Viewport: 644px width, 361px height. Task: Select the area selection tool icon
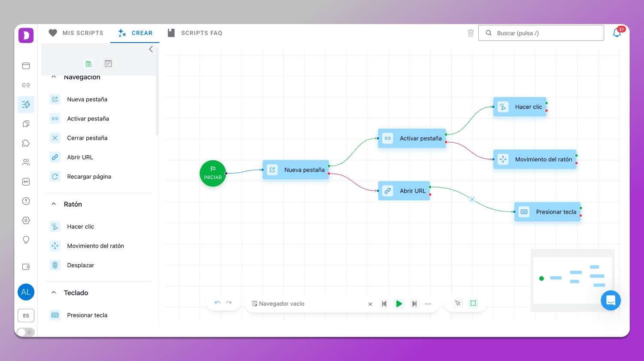click(x=473, y=303)
